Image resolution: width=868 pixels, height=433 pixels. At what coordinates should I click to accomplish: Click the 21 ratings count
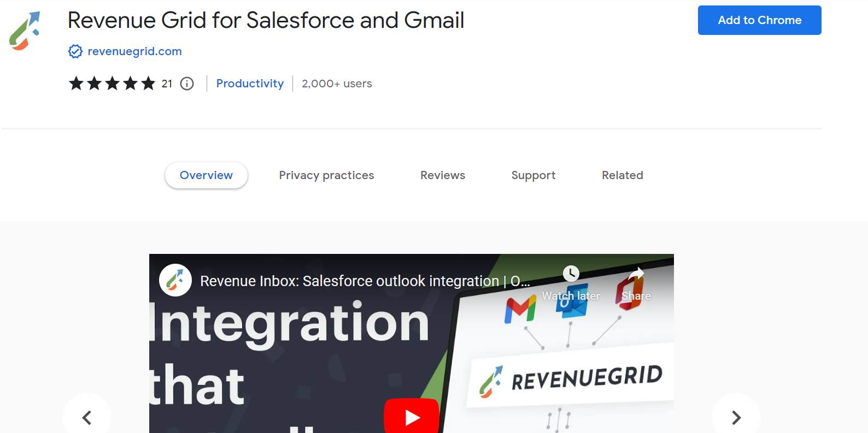coord(167,84)
